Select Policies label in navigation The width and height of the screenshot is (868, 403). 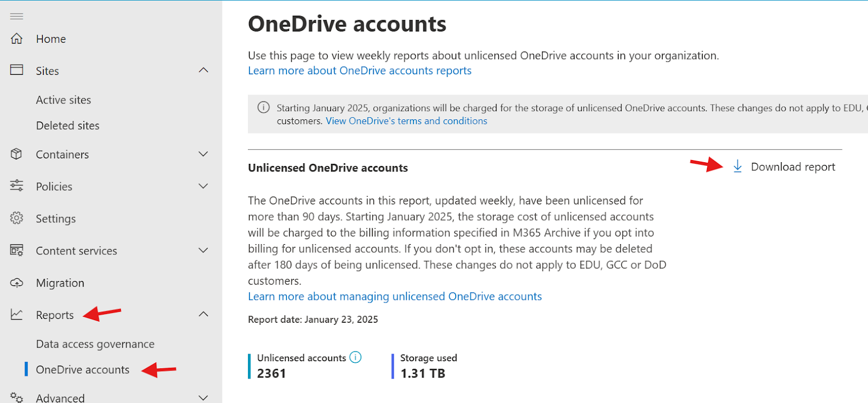54,187
